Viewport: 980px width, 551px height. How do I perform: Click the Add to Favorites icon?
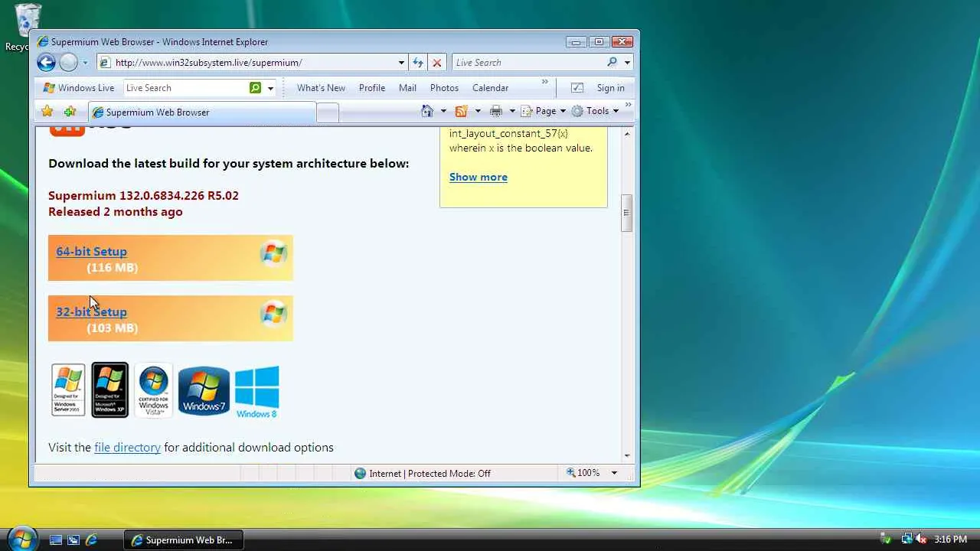70,112
